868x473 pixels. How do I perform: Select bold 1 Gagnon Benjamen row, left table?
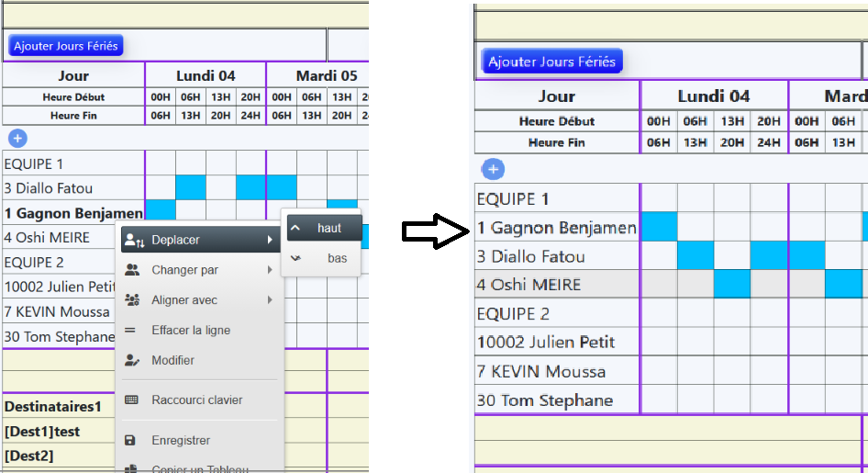coord(73,213)
